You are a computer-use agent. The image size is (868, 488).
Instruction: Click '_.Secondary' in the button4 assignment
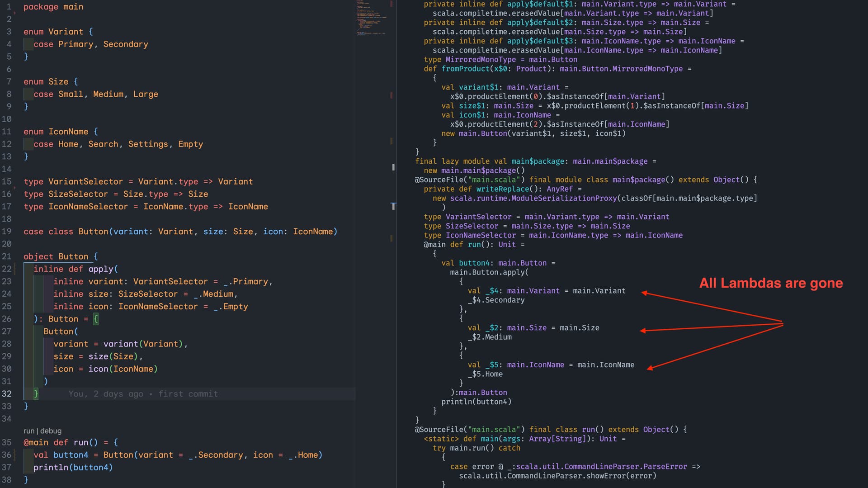click(216, 455)
